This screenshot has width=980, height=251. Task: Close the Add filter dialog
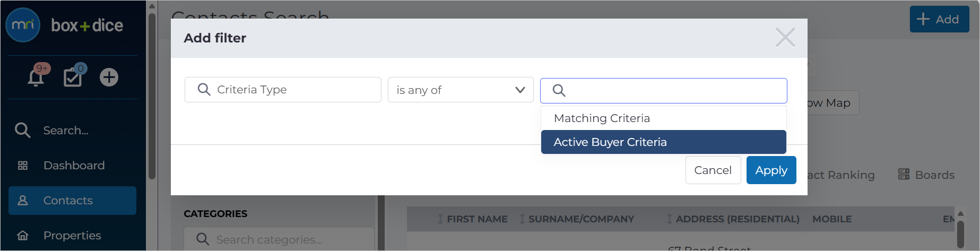785,38
